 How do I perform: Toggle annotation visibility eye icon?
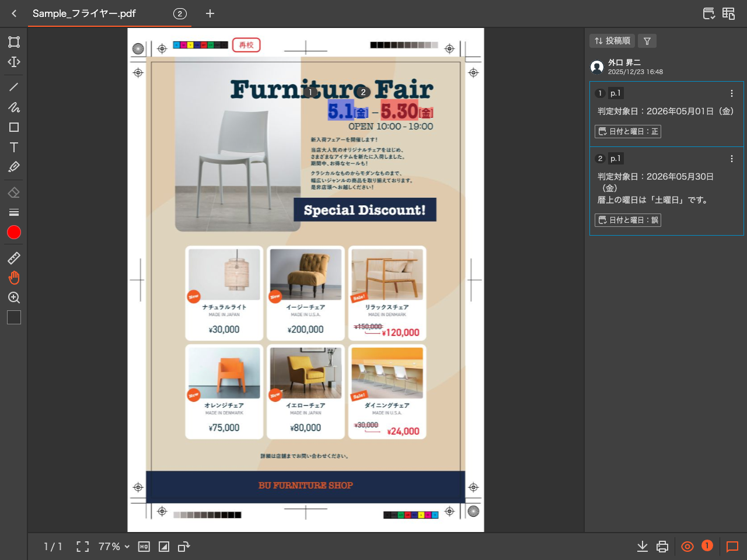click(x=687, y=547)
